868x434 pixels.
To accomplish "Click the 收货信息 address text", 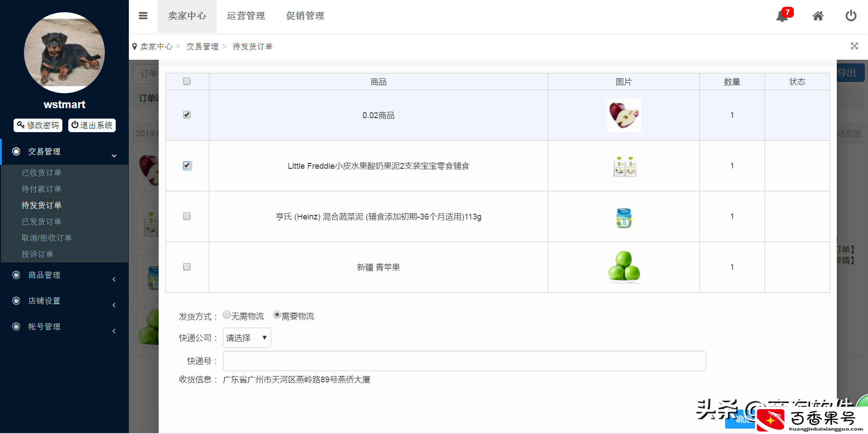I will [297, 380].
